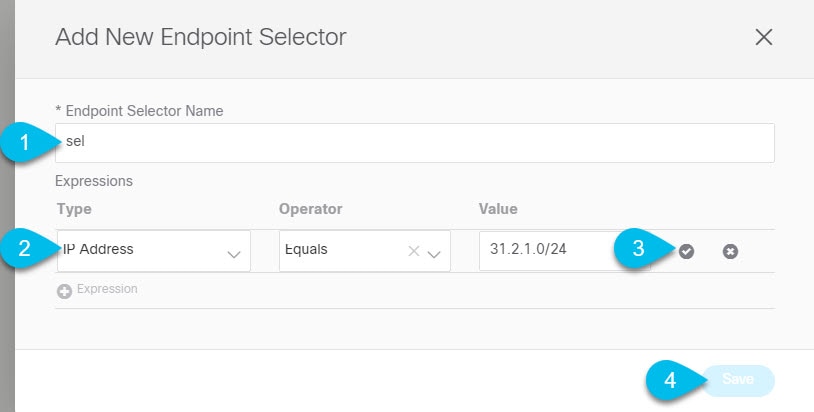Save the new endpoint selector
This screenshot has width=814, height=412.
(738, 380)
